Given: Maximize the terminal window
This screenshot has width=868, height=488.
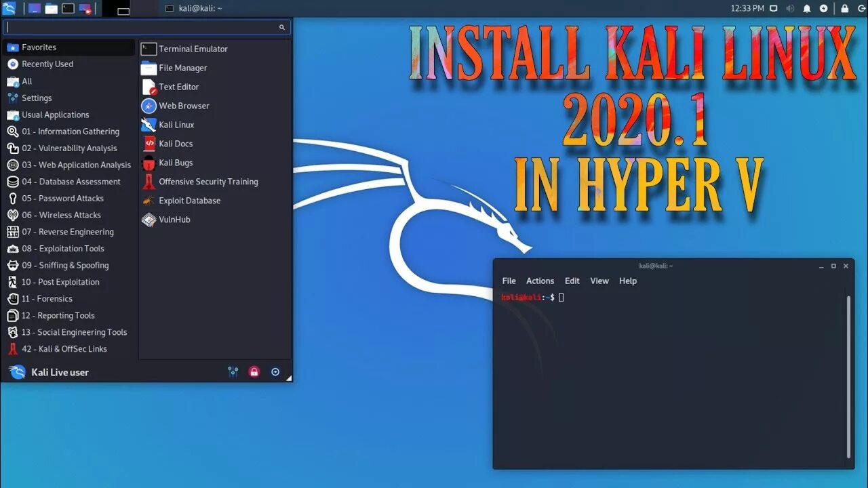Looking at the screenshot, I should tap(833, 266).
